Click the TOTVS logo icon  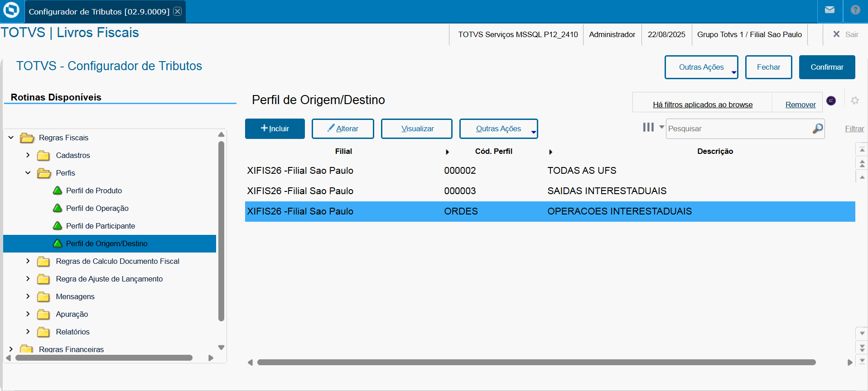(x=11, y=10)
